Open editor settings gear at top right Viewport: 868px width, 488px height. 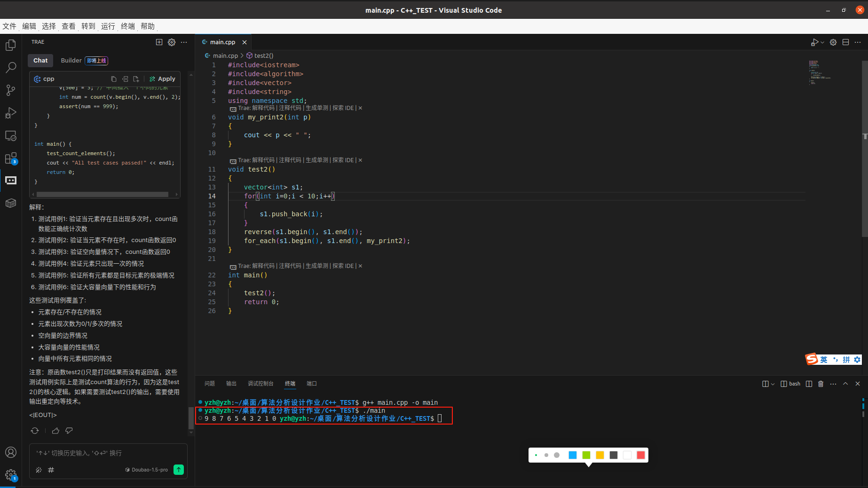point(833,42)
